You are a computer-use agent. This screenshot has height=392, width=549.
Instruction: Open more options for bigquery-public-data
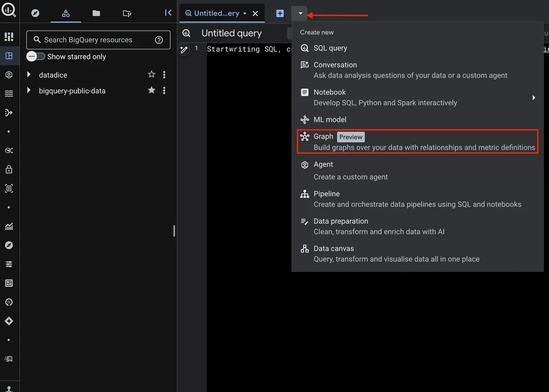164,91
